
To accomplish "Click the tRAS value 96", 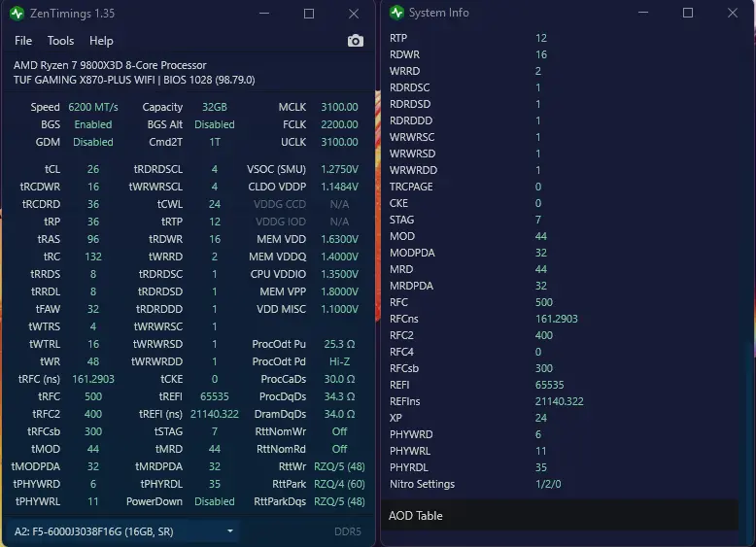I will click(93, 239).
